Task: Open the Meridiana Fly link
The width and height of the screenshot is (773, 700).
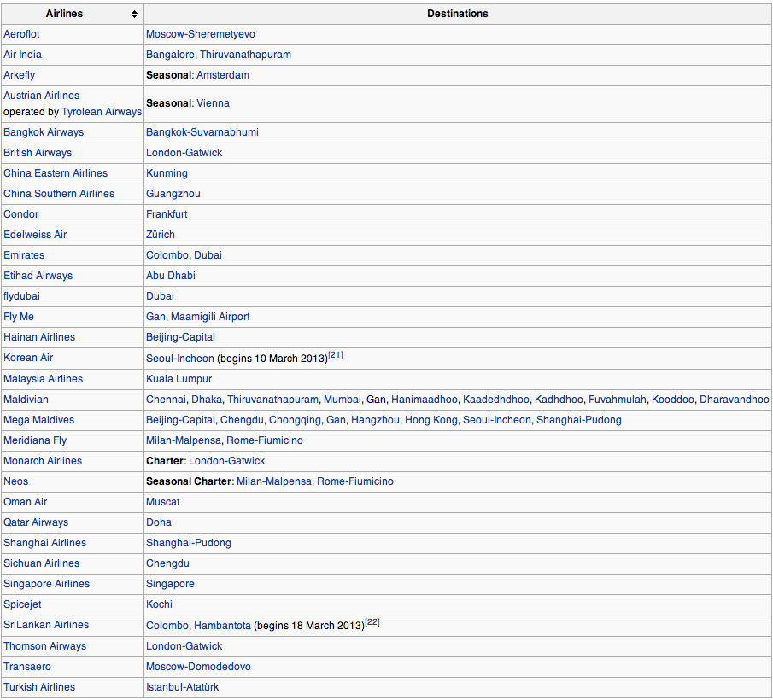Action: tap(35, 440)
